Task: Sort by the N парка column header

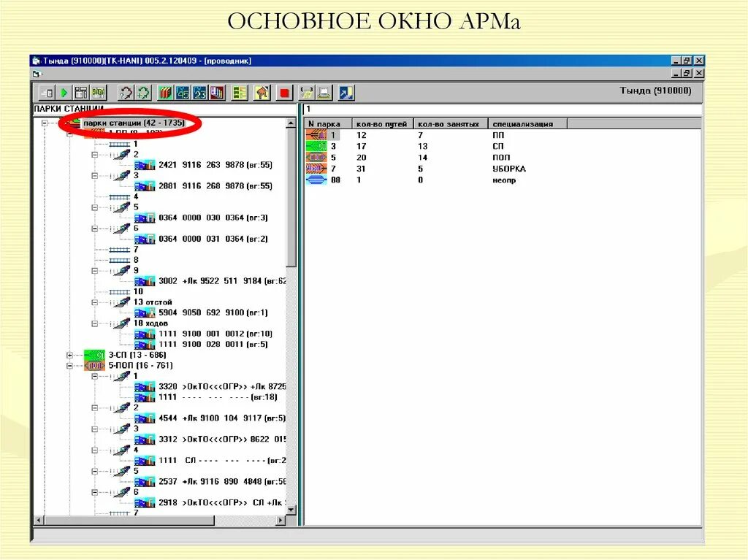Action: pos(328,124)
